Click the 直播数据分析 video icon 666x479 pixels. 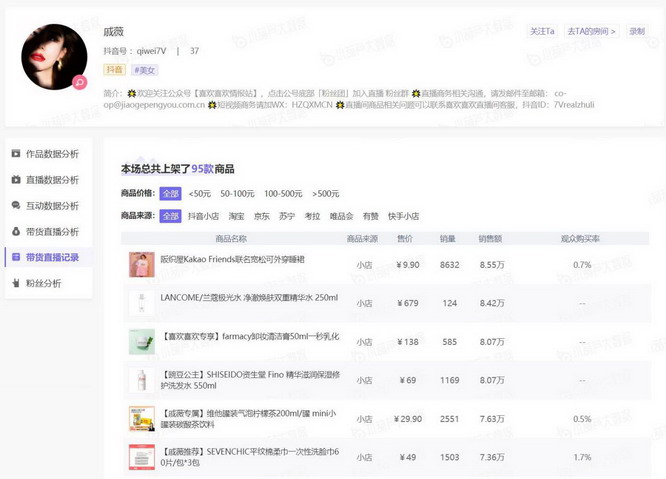[16, 180]
